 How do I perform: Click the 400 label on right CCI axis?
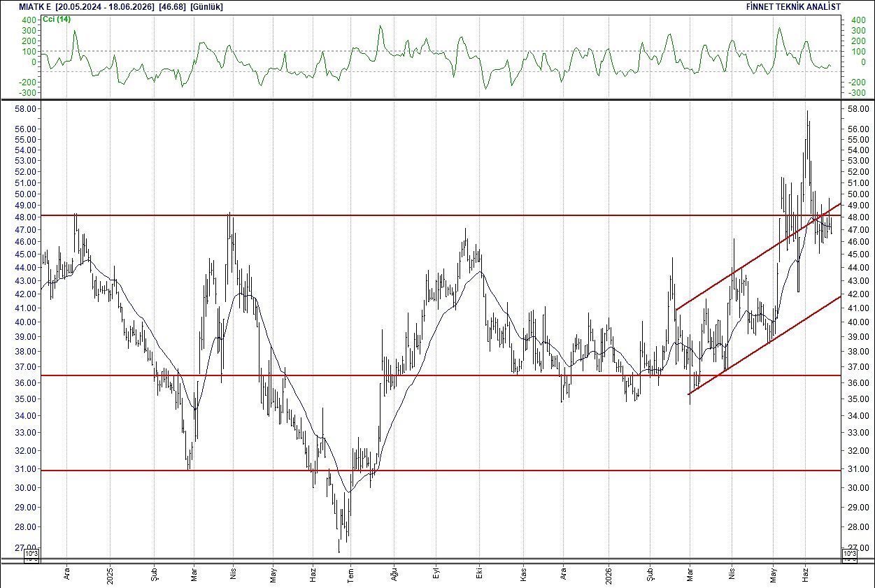point(858,20)
